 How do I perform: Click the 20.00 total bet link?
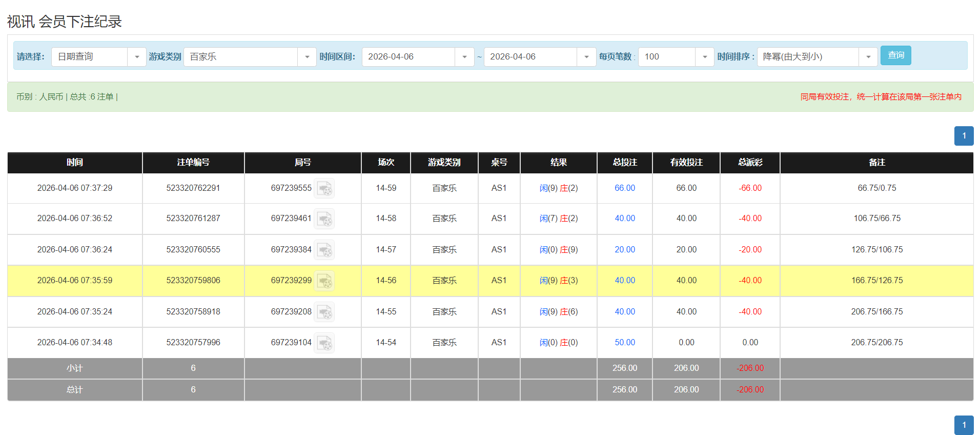pyautogui.click(x=624, y=250)
